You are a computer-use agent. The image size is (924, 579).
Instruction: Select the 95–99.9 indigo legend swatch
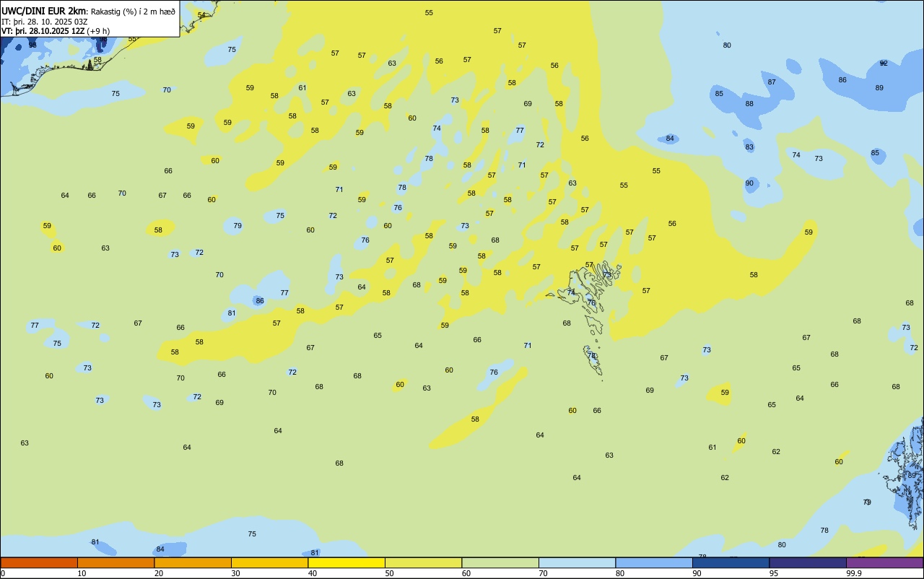pyautogui.click(x=808, y=562)
